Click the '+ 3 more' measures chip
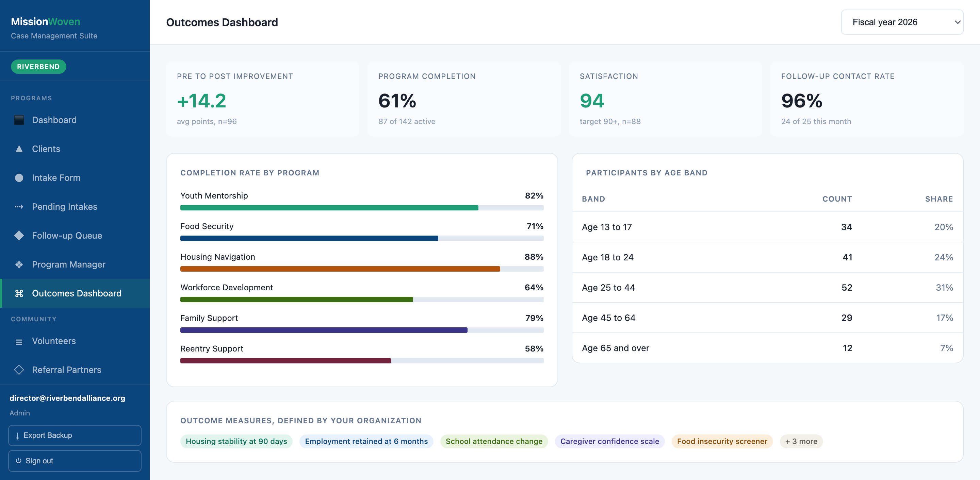This screenshot has width=980, height=480. 801,441
